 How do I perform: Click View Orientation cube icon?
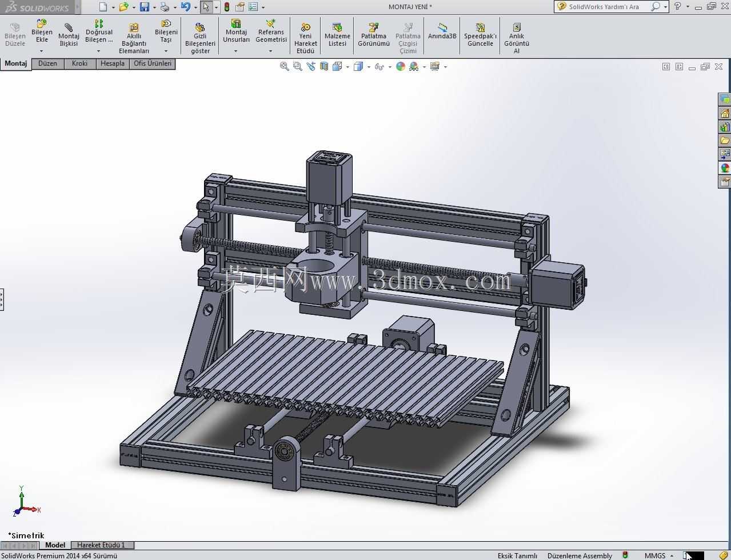[337, 66]
